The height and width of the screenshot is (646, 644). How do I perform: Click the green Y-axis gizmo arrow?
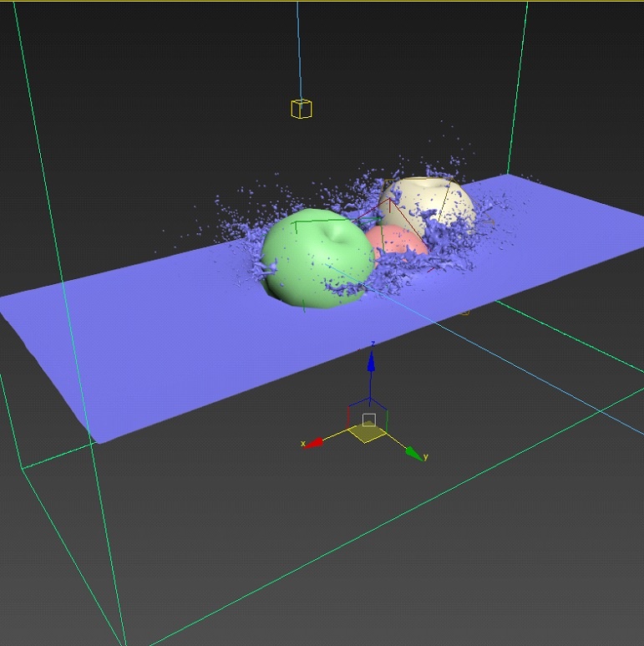pyautogui.click(x=414, y=453)
